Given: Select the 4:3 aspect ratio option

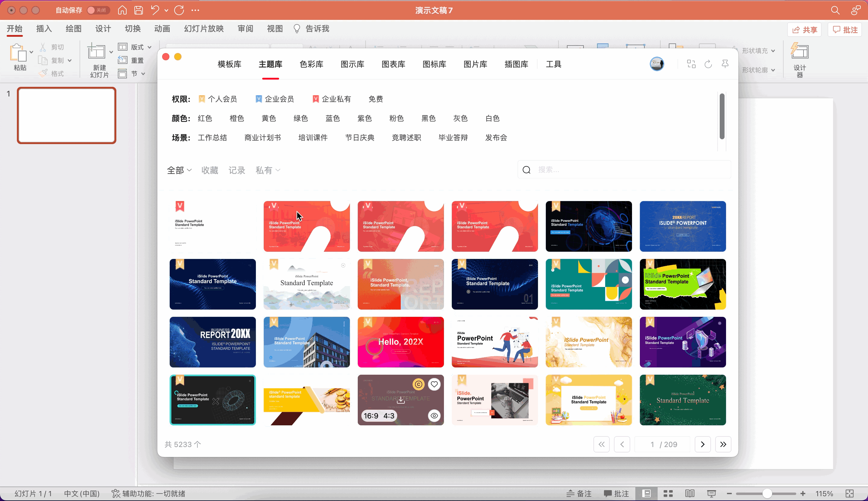Looking at the screenshot, I should point(389,416).
